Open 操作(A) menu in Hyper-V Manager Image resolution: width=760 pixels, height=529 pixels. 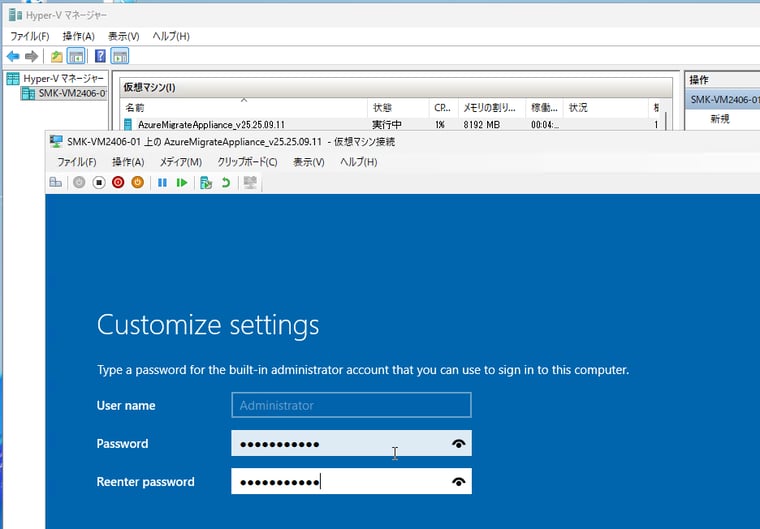[78, 36]
